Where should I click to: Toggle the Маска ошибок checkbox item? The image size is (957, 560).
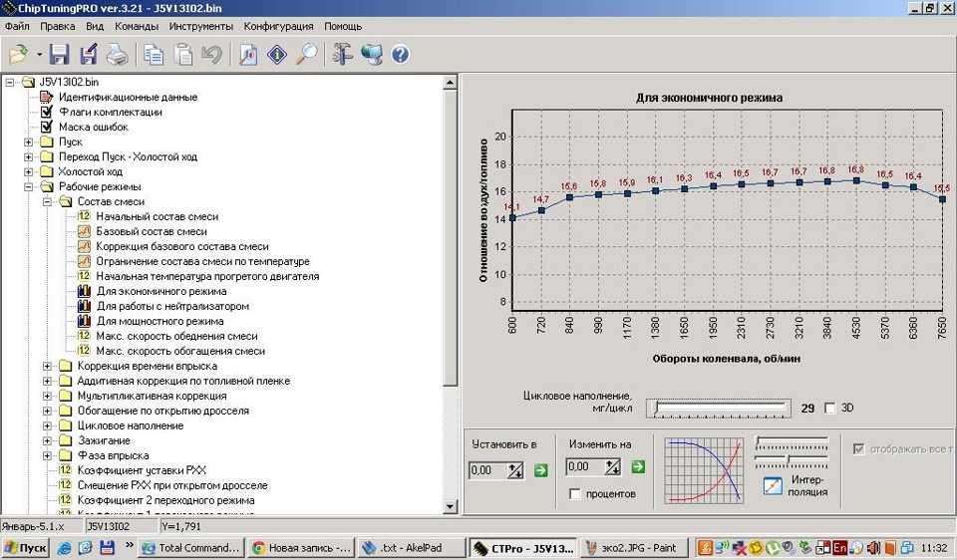pyautogui.click(x=47, y=127)
